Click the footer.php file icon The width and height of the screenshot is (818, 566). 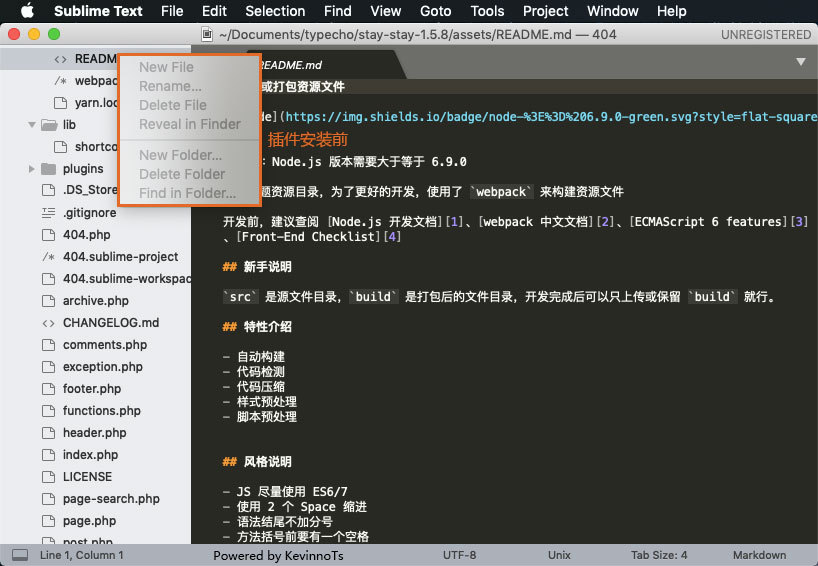(49, 389)
